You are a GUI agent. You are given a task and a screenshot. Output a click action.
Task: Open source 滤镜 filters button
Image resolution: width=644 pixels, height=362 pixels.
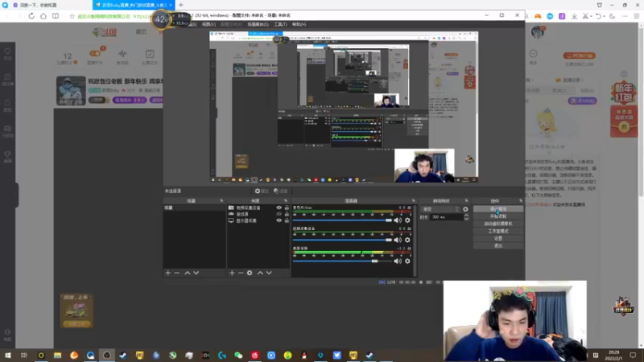(280, 191)
